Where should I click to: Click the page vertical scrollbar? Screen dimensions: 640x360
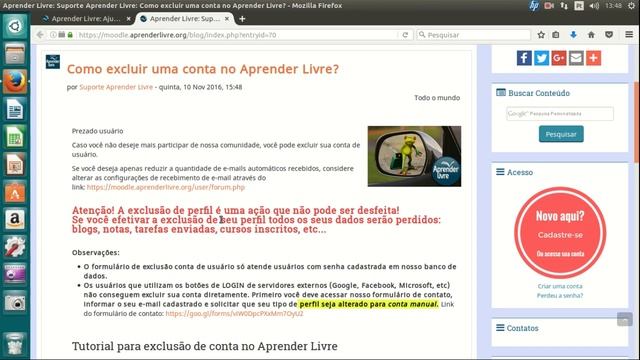point(637,122)
